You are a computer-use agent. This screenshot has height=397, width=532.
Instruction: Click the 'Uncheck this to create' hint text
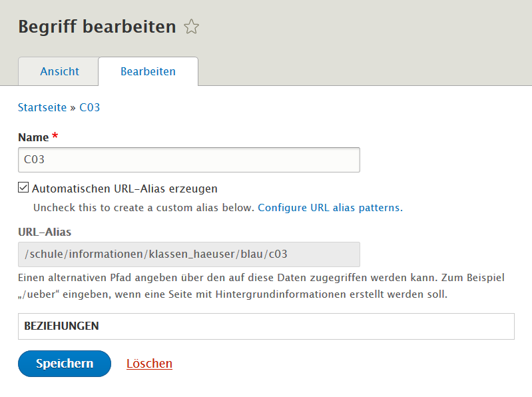[x=144, y=207]
